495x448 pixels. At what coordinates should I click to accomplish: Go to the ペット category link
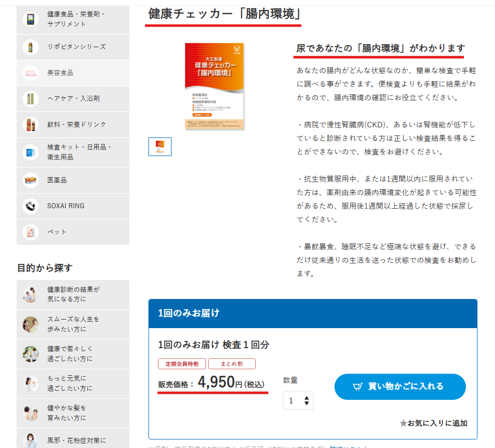pos(73,232)
